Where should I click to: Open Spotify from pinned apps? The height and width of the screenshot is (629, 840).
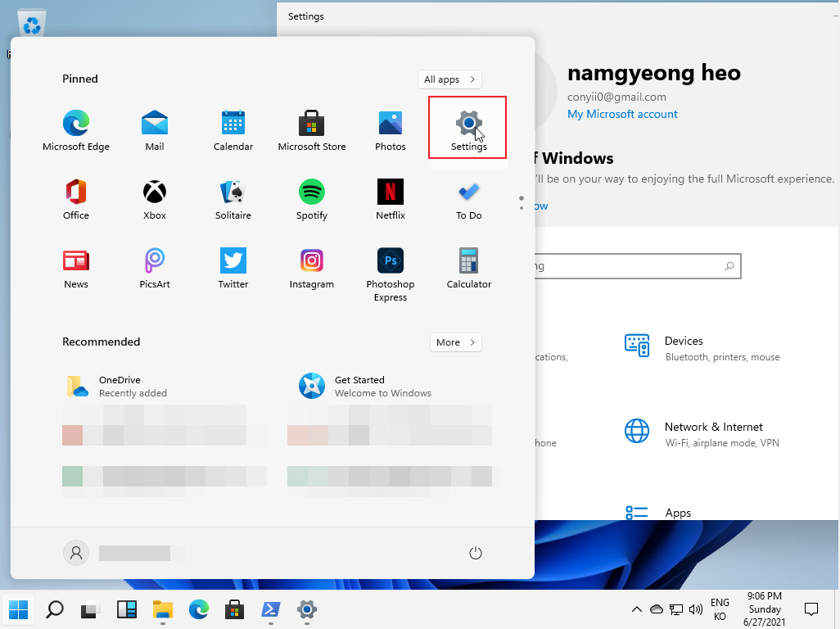coord(312,199)
